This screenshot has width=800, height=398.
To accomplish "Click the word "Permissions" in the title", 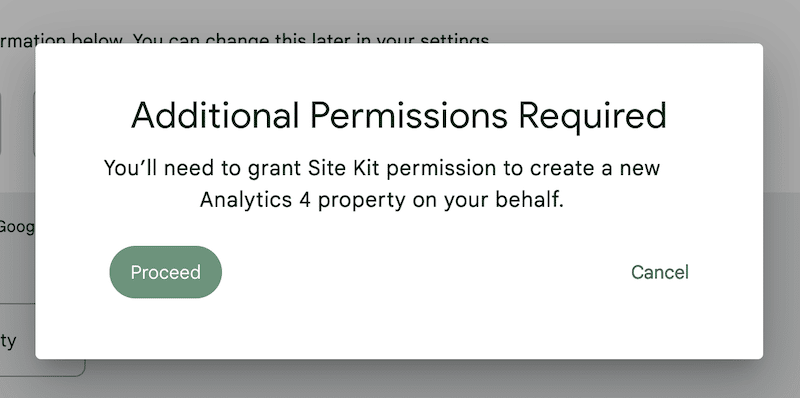I will pyautogui.click(x=409, y=116).
